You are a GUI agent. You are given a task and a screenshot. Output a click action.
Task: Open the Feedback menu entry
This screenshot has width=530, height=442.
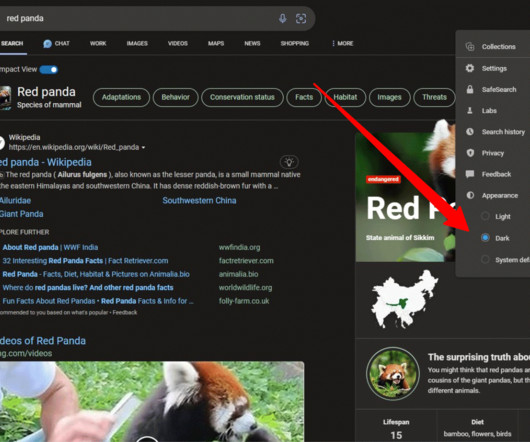tap(493, 174)
